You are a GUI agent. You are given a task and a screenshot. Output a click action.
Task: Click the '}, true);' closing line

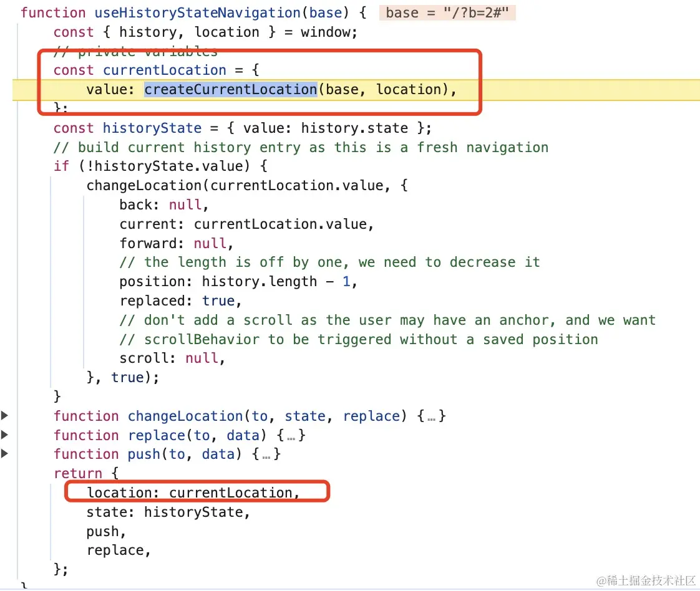point(123,378)
